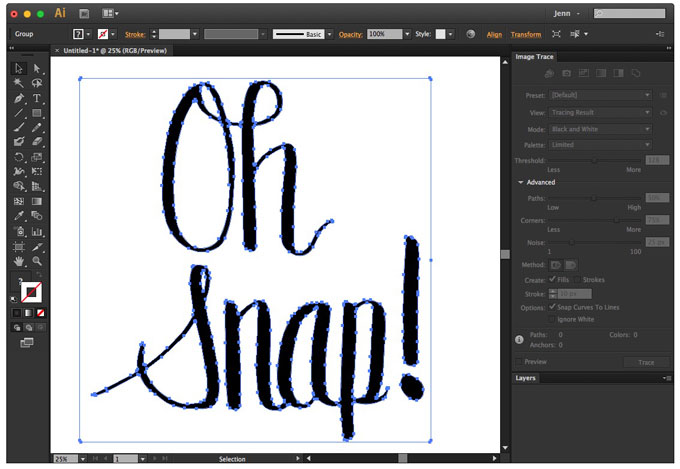Open Recolor Artwork from control bar
The height and width of the screenshot is (469, 680).
tap(470, 34)
